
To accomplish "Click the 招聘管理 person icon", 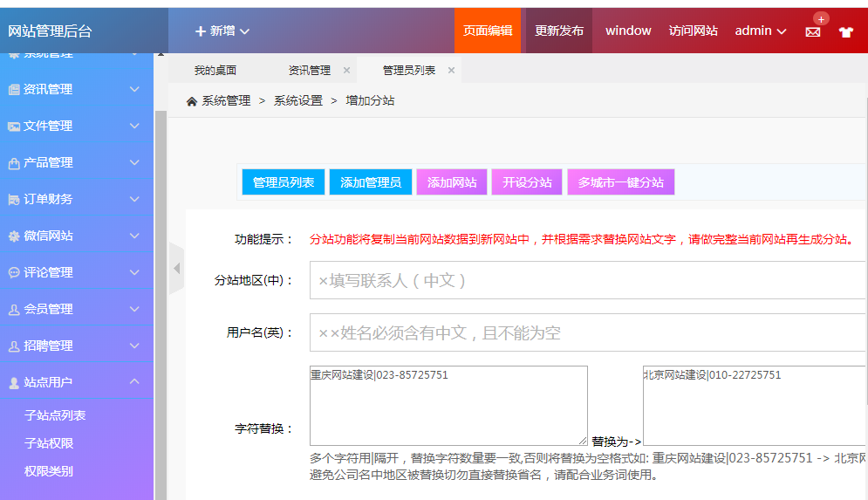I will 14,346.
